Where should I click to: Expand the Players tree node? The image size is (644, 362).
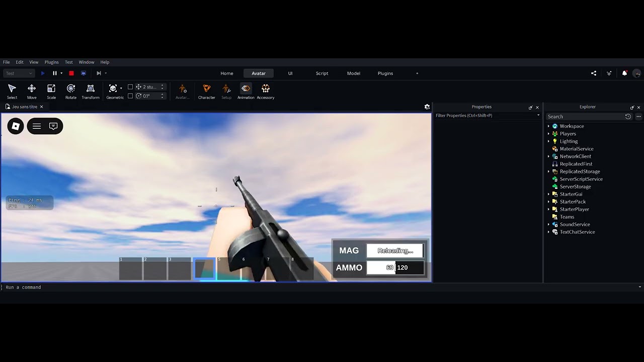point(548,134)
